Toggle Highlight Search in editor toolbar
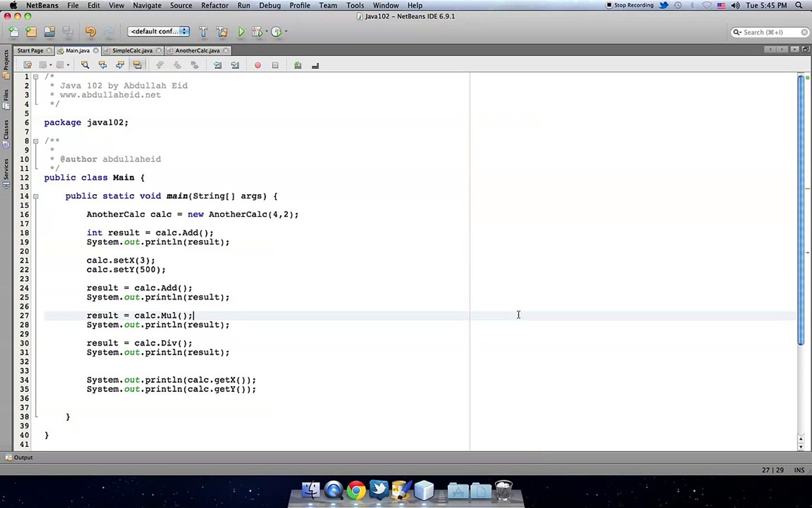Viewport: 812px width, 508px height. [x=138, y=65]
